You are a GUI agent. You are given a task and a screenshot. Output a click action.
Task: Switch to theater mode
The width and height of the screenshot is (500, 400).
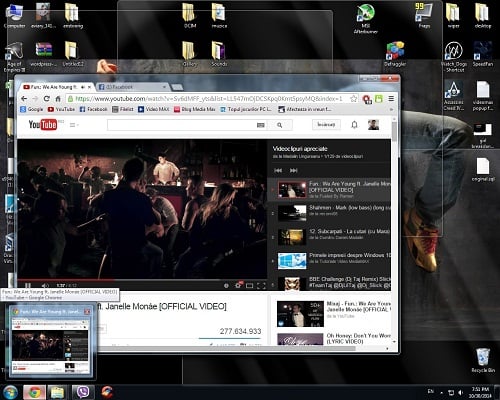coord(249,286)
